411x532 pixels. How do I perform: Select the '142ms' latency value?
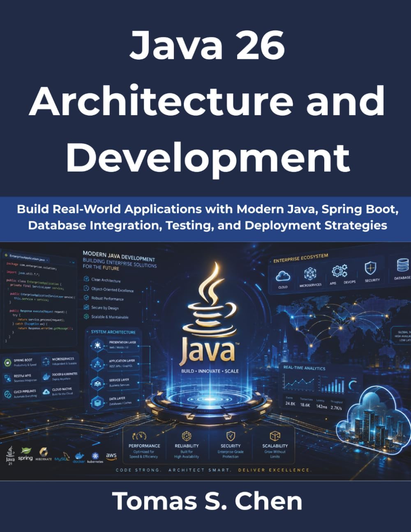click(x=321, y=407)
